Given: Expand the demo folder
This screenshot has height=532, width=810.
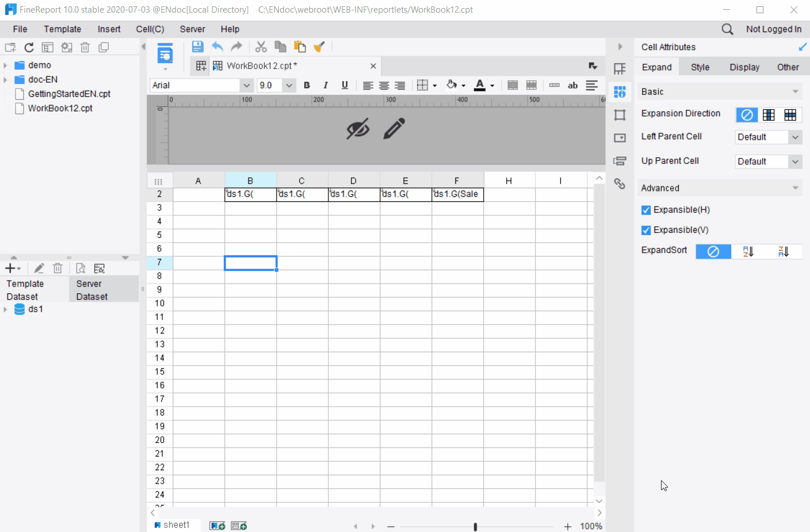Looking at the screenshot, I should (5, 66).
